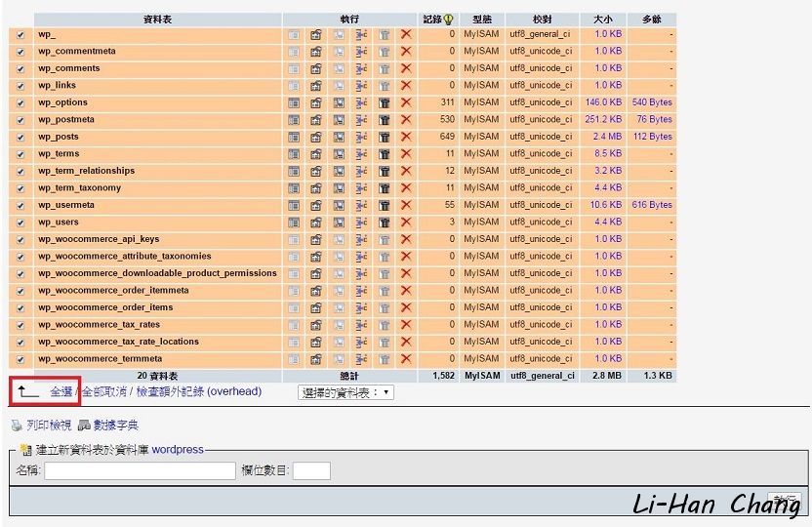Click the print view printer icon
812x527 pixels.
pyautogui.click(x=17, y=426)
